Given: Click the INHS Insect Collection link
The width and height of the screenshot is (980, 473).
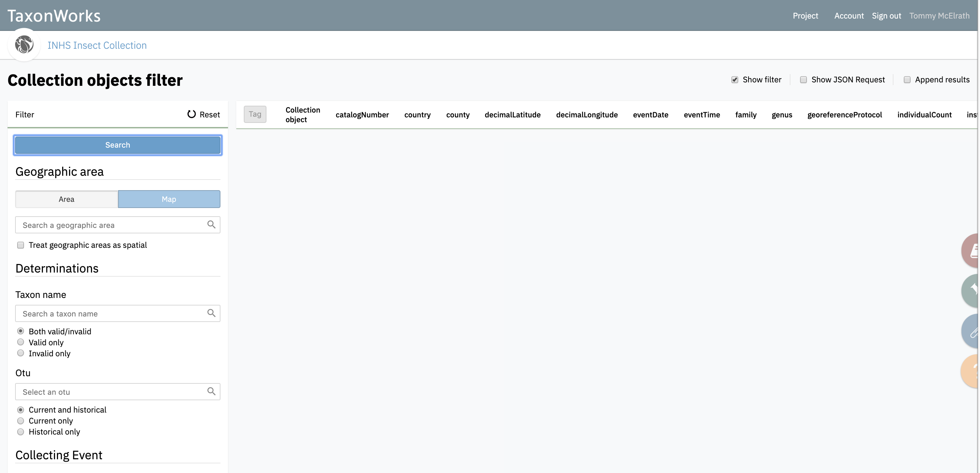Looking at the screenshot, I should point(97,45).
